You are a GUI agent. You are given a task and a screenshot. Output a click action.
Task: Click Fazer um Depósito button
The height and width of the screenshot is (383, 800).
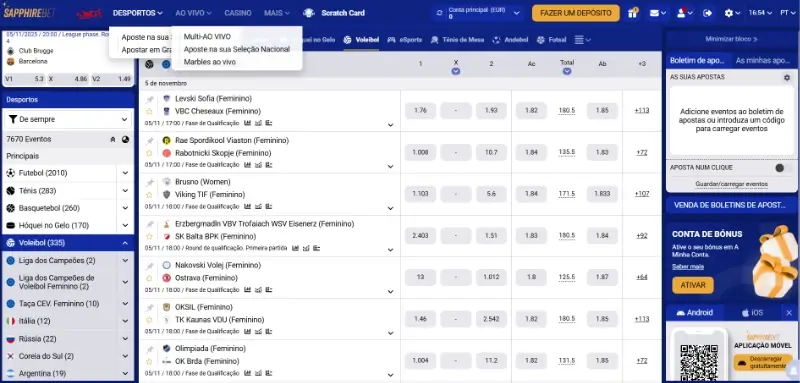click(x=576, y=13)
